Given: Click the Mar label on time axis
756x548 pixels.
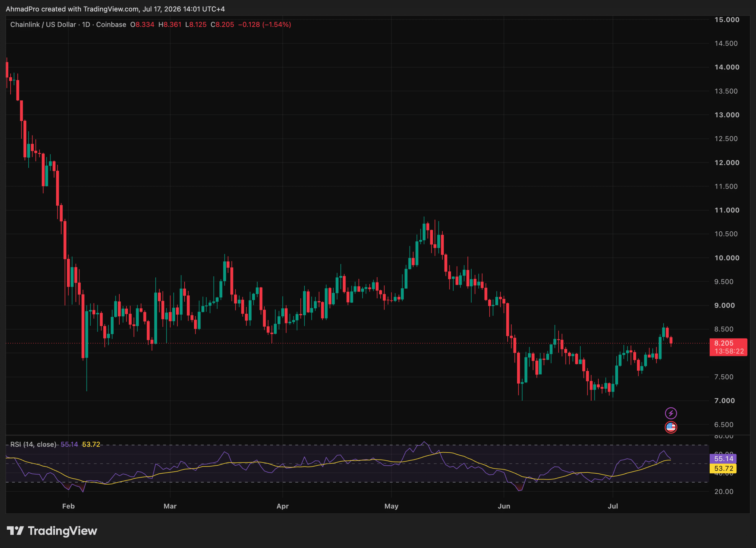Looking at the screenshot, I should coord(170,506).
